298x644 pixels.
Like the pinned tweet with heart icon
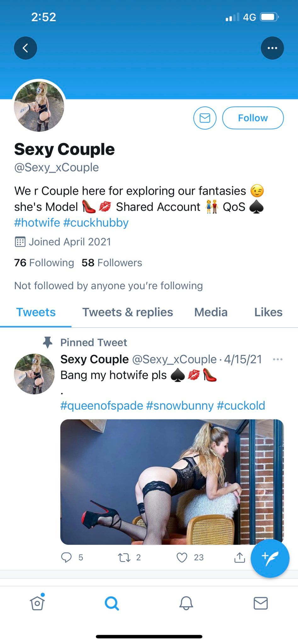pyautogui.click(x=182, y=558)
